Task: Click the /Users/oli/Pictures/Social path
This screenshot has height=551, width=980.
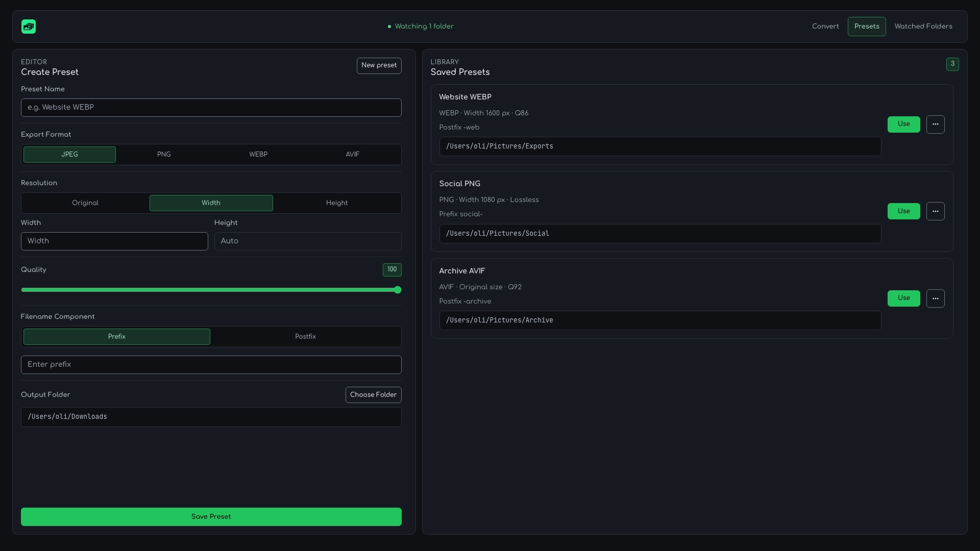Action: [x=660, y=234]
